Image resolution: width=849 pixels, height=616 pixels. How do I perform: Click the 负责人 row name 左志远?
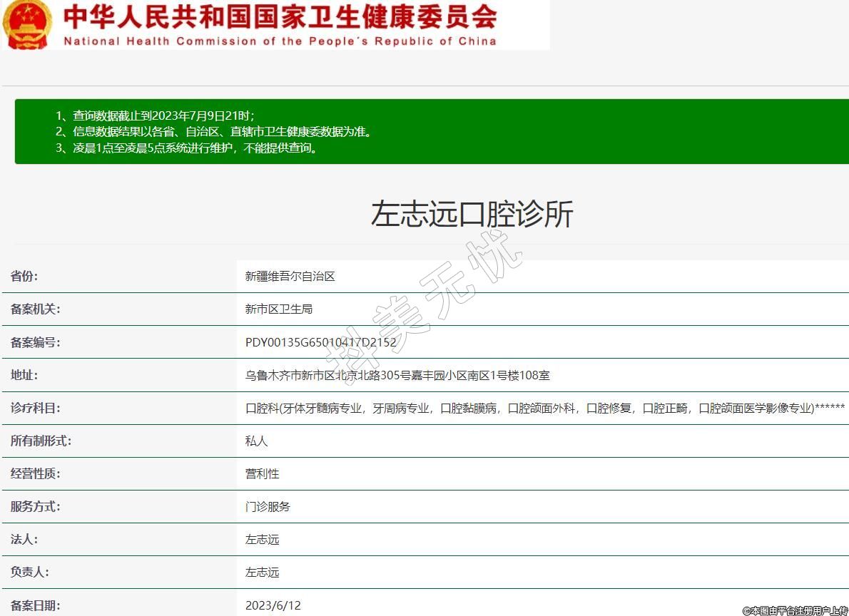pyautogui.click(x=262, y=572)
